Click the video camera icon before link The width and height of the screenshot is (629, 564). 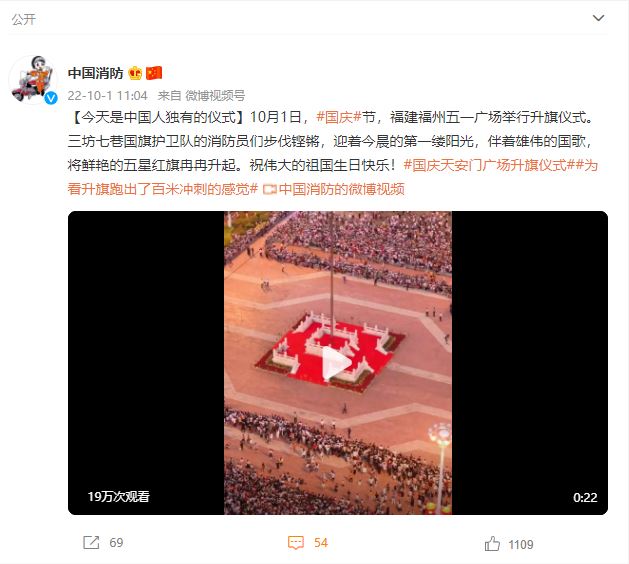click(x=270, y=189)
